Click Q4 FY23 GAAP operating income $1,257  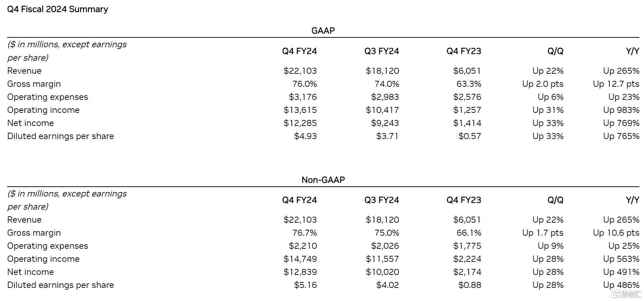click(467, 110)
